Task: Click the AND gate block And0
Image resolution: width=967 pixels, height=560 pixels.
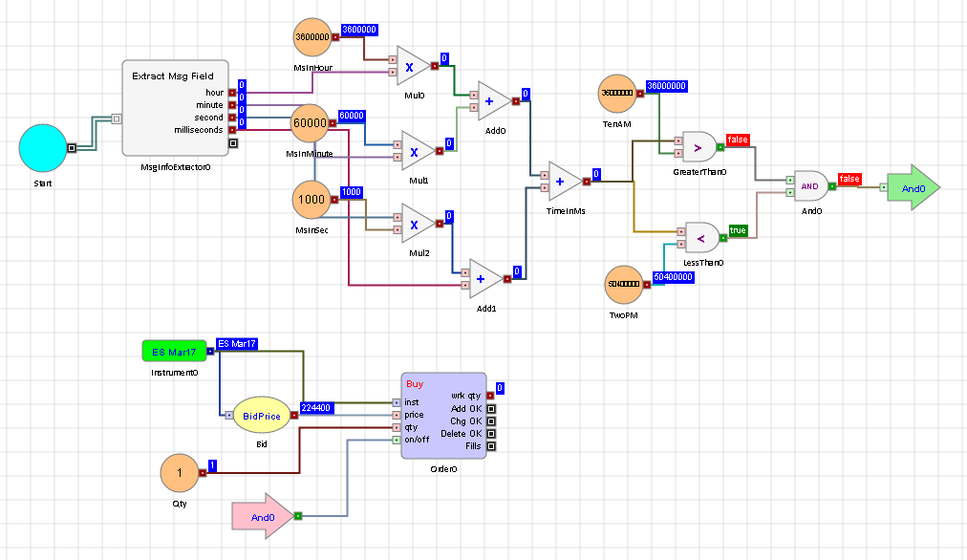Action: coord(808,187)
